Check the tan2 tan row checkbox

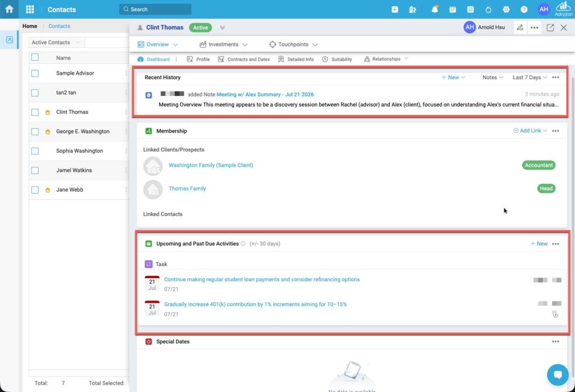(x=35, y=93)
